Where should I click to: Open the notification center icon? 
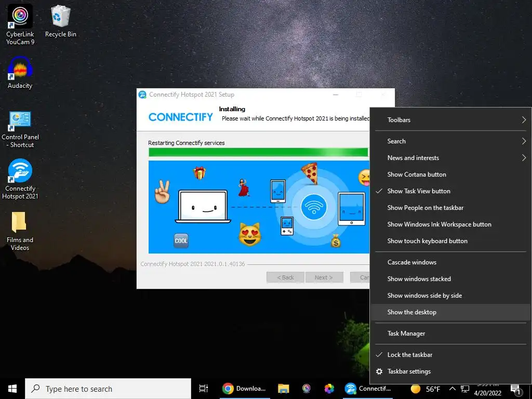click(515, 390)
